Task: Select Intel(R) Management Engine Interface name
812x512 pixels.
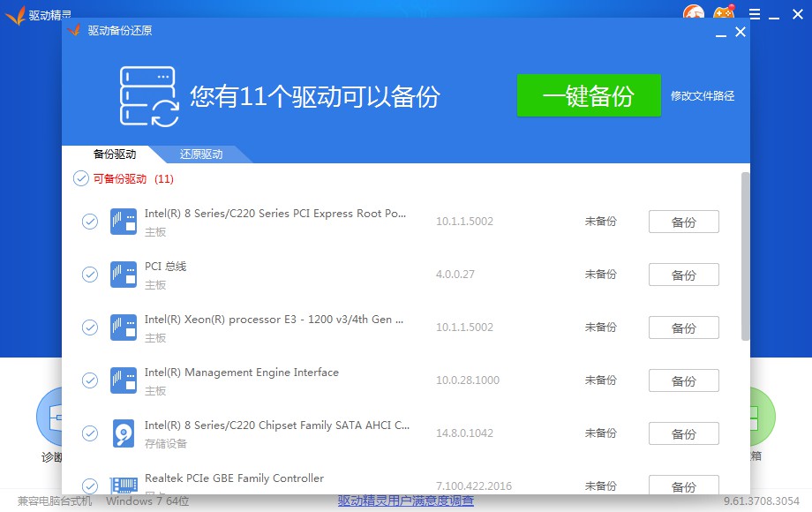Action: point(241,373)
